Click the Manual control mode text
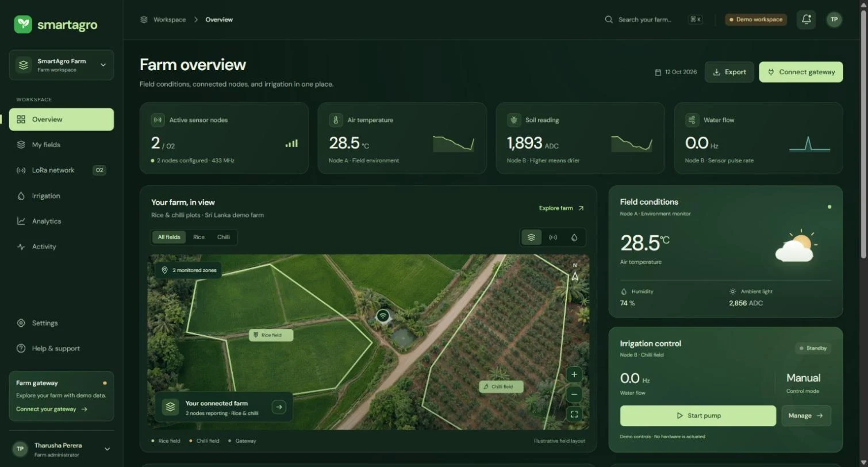The height and width of the screenshot is (467, 868). 803,378
